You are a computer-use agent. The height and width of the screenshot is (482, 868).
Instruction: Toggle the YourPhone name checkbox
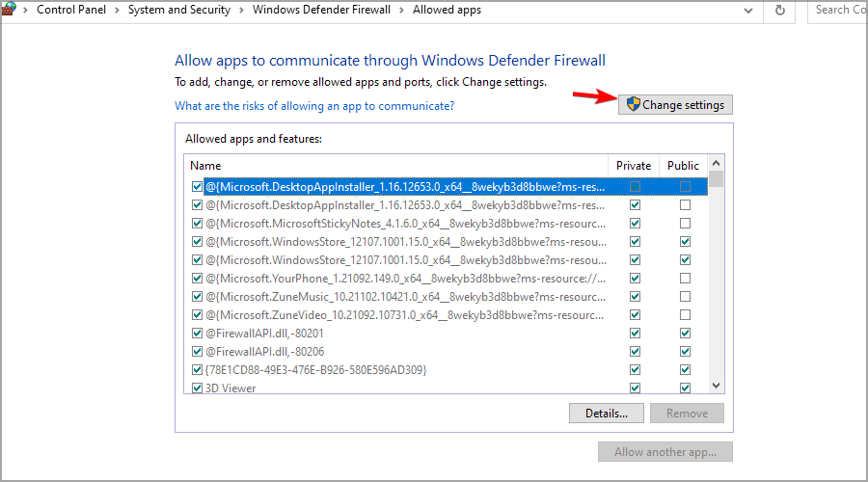click(x=197, y=278)
